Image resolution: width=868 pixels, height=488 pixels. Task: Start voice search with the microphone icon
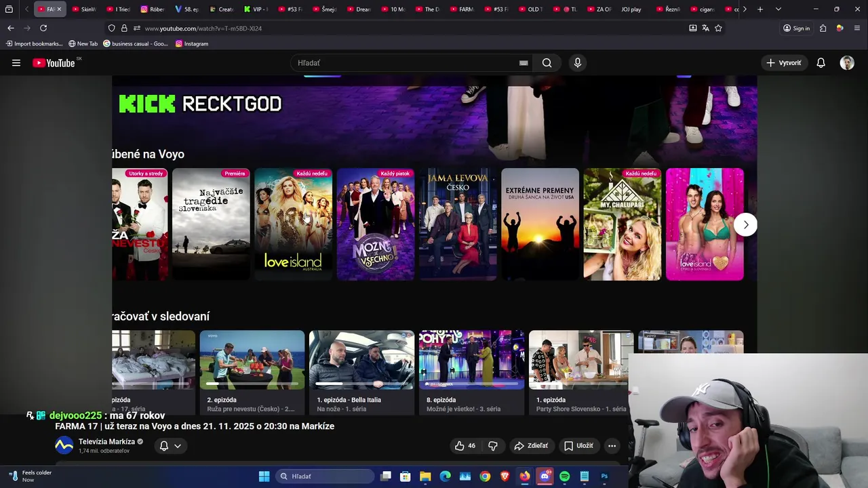click(x=578, y=63)
